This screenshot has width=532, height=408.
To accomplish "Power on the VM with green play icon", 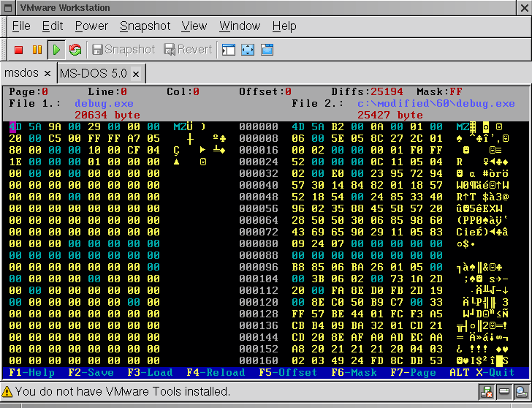I will (x=56, y=50).
